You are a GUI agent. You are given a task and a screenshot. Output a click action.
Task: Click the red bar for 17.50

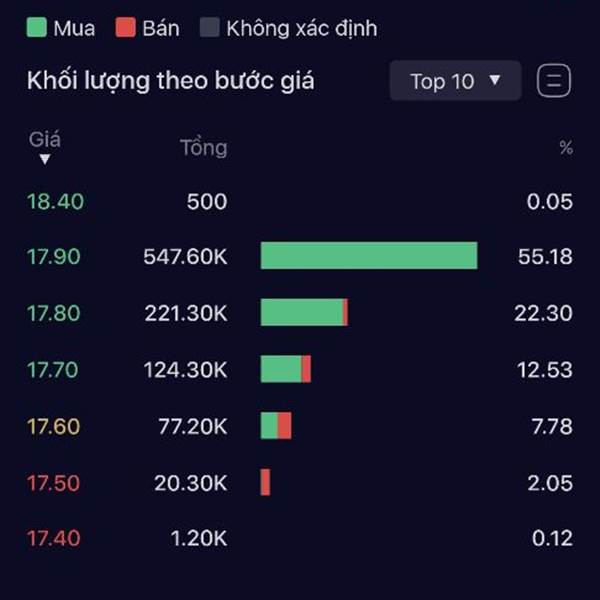coord(265,482)
